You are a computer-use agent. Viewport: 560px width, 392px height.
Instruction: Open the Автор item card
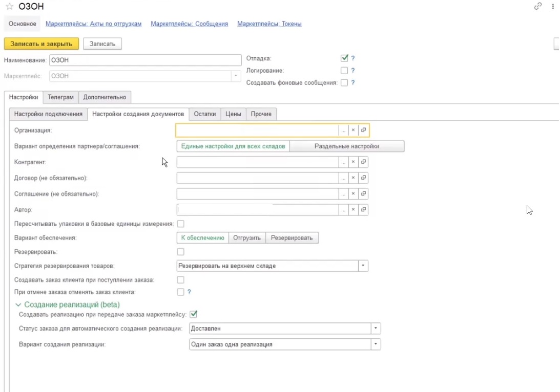click(363, 209)
